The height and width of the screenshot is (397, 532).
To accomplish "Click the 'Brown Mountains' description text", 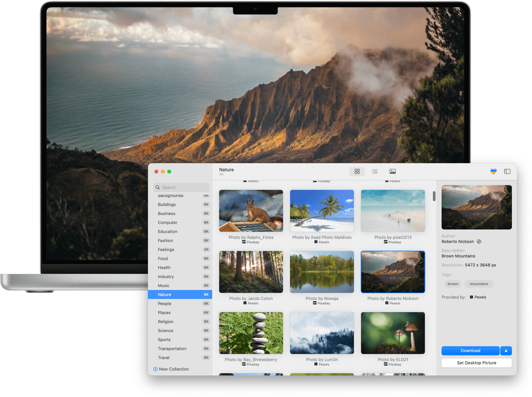I will [x=458, y=256].
